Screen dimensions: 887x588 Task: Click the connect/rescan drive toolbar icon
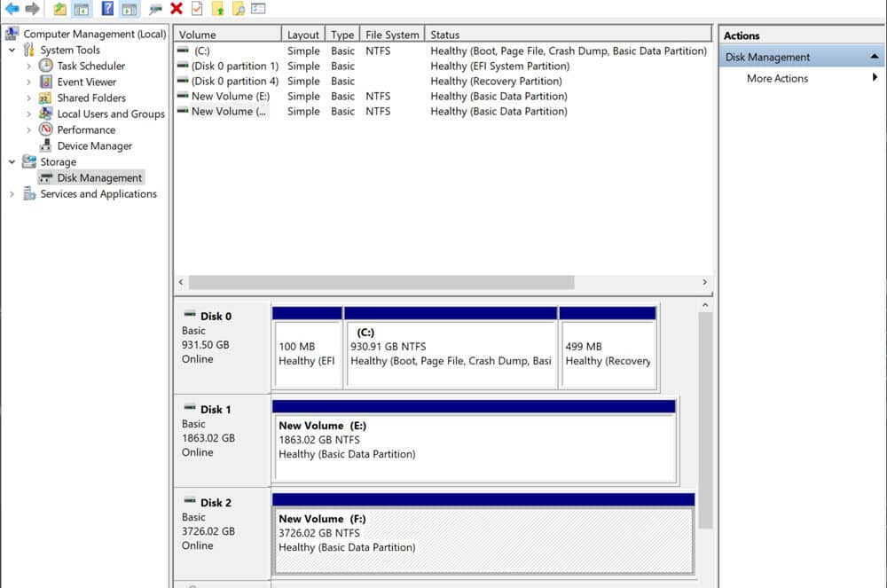tap(155, 9)
